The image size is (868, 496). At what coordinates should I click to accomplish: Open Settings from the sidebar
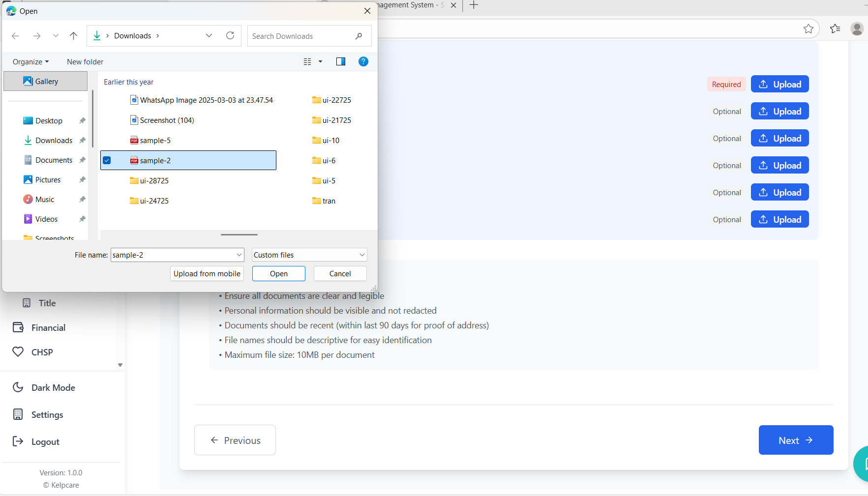coord(47,414)
